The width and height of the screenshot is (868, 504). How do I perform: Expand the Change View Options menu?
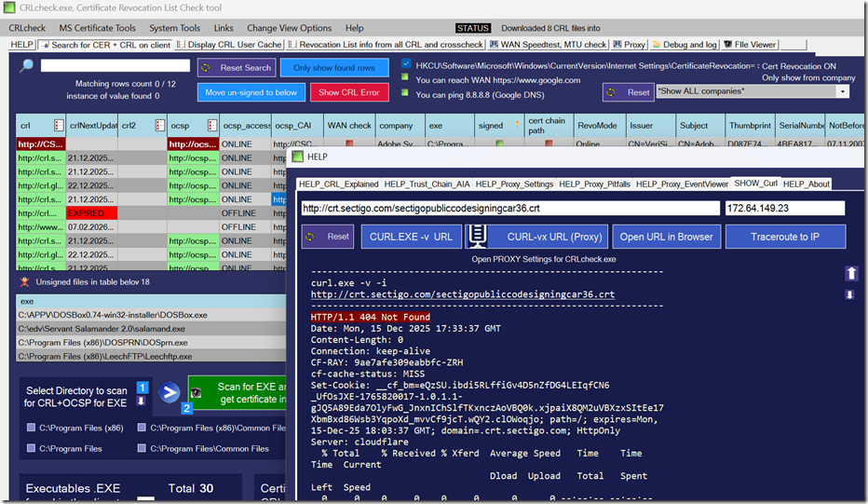point(289,28)
